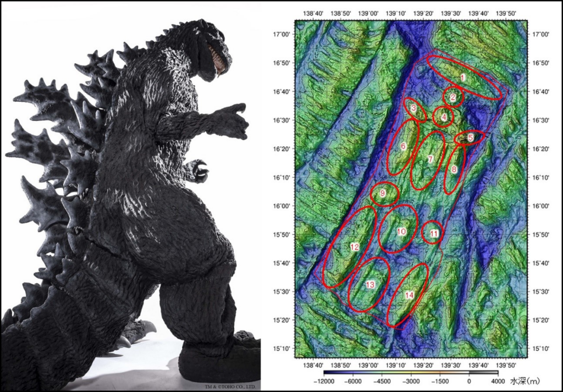Click the −4500 value on the depth scale
Image resolution: width=563 pixels, height=392 pixels.
(383, 381)
